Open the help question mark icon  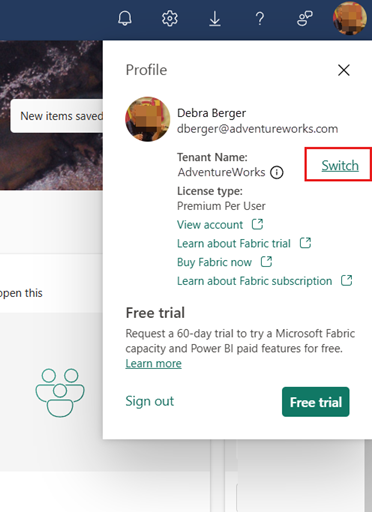click(x=260, y=19)
